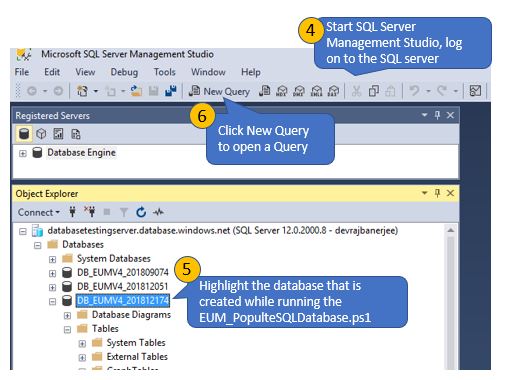Click the Disconnect plug icon

(90, 212)
